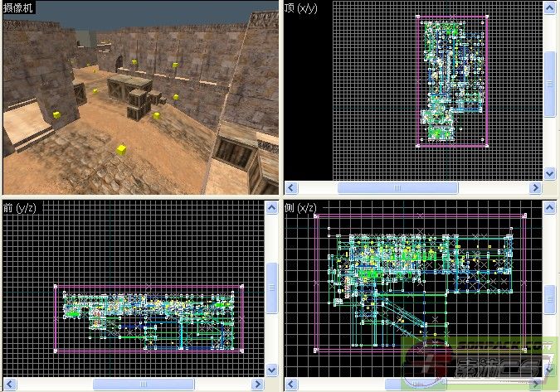
Task: Click scroll-left arrow in side (x/z) view
Action: point(291,385)
